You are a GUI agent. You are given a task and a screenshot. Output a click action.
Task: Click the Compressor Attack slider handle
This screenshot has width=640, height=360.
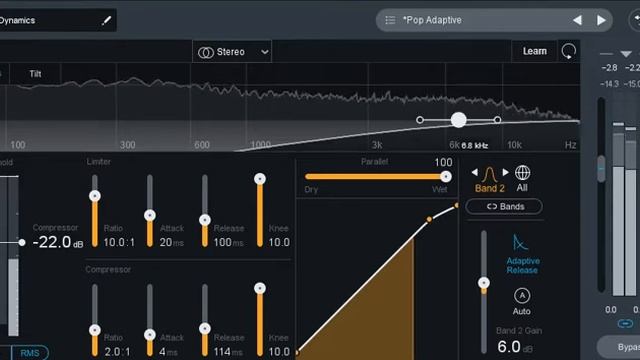(x=150, y=335)
